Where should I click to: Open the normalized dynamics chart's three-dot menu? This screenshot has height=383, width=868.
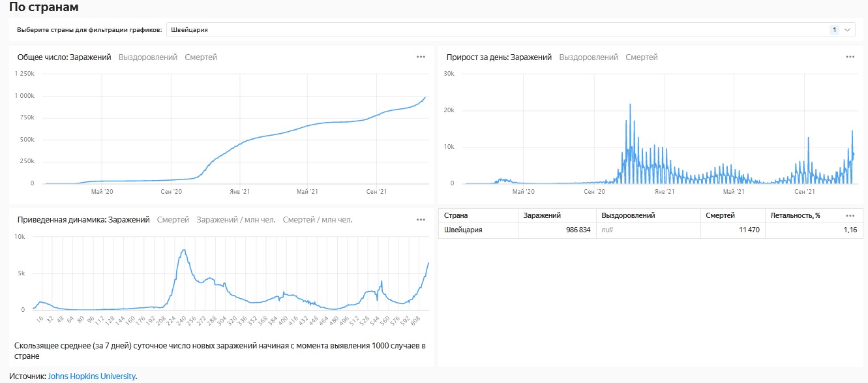click(421, 220)
